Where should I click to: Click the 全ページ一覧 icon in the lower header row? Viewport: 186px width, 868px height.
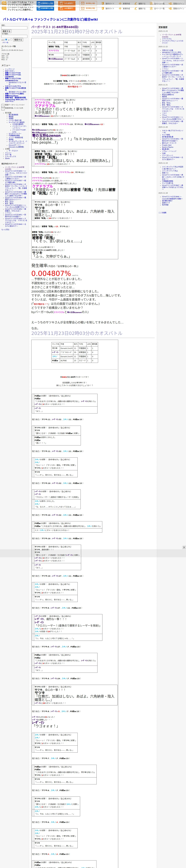pos(151,8)
